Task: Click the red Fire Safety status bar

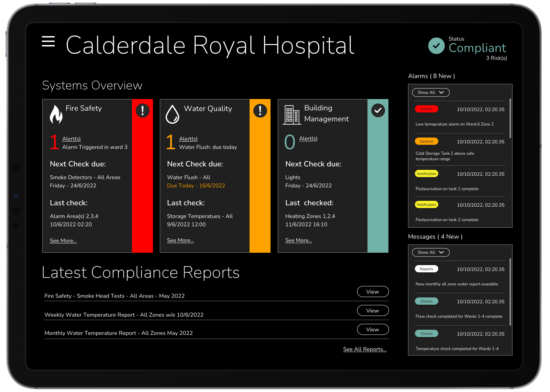Action: (x=142, y=176)
